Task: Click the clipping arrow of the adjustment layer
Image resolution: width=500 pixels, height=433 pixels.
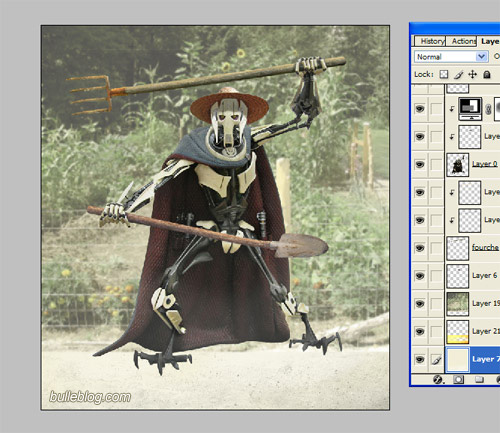Action: click(452, 109)
